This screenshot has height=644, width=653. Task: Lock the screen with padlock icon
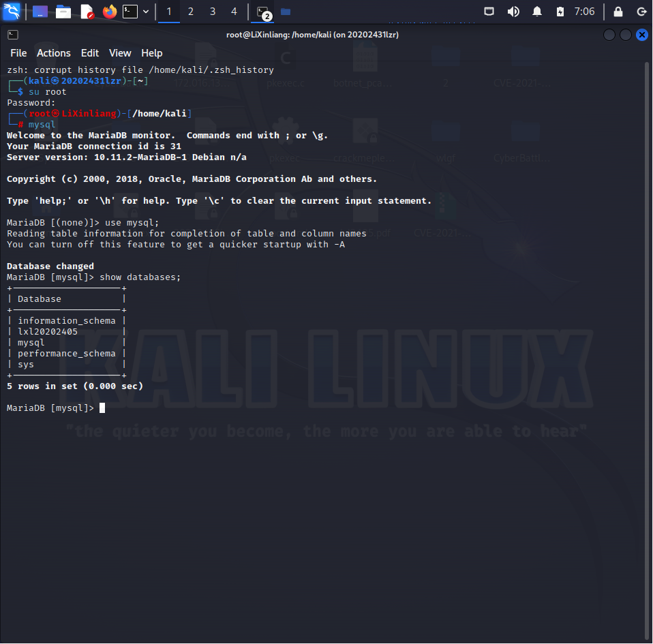pyautogui.click(x=618, y=12)
